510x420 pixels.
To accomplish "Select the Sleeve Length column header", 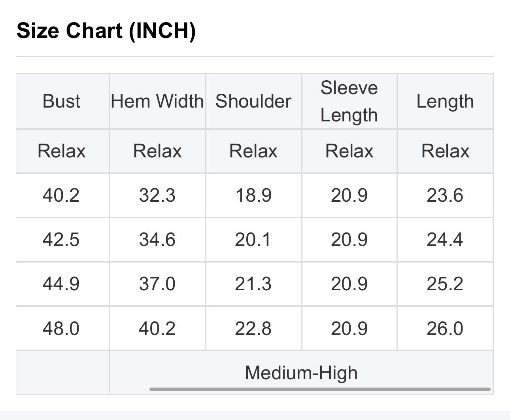I will pos(349,101).
